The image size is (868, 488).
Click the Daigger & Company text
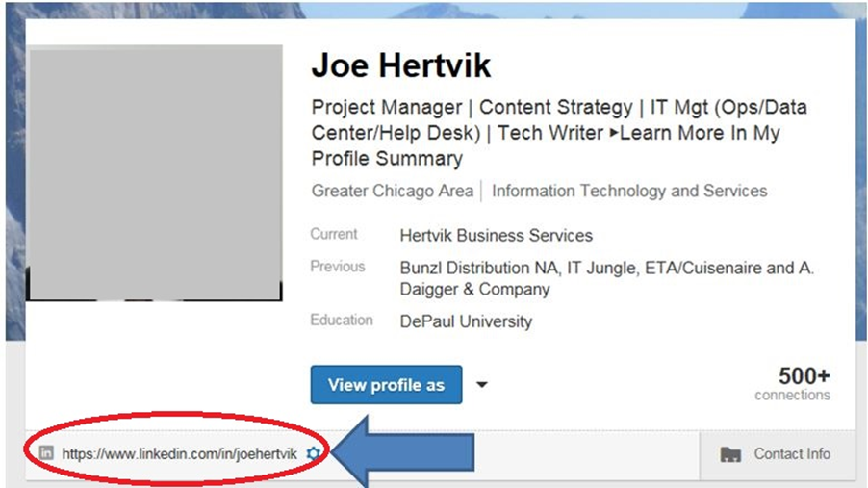475,289
